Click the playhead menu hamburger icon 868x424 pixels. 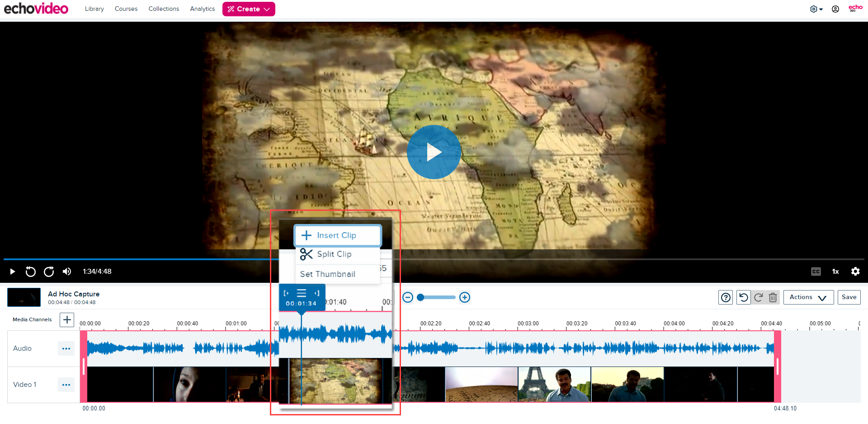click(x=302, y=293)
